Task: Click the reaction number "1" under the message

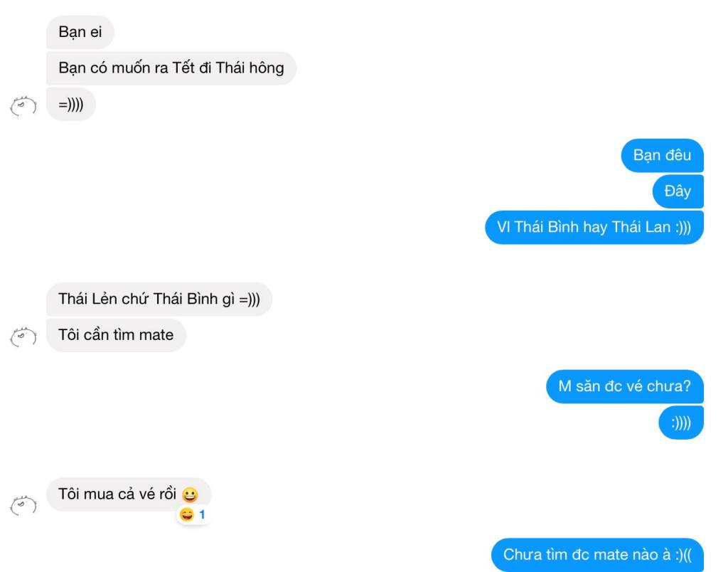Action: (x=202, y=515)
